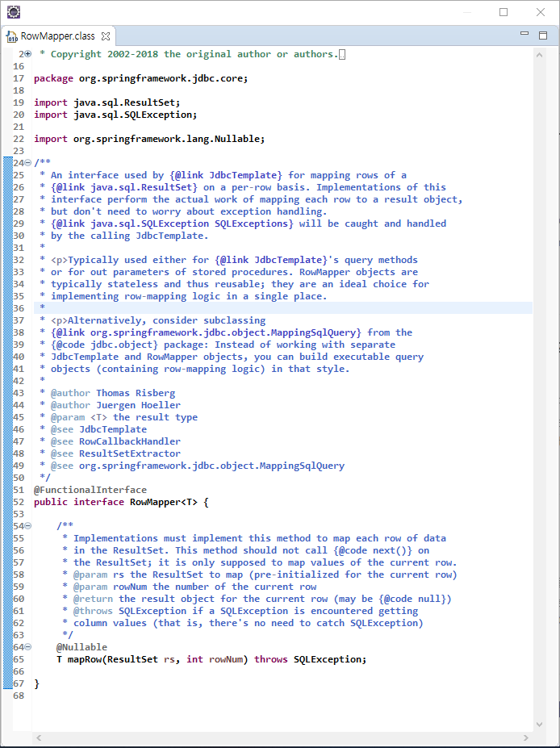Click the horizontal scrollbar right arrow

click(526, 738)
